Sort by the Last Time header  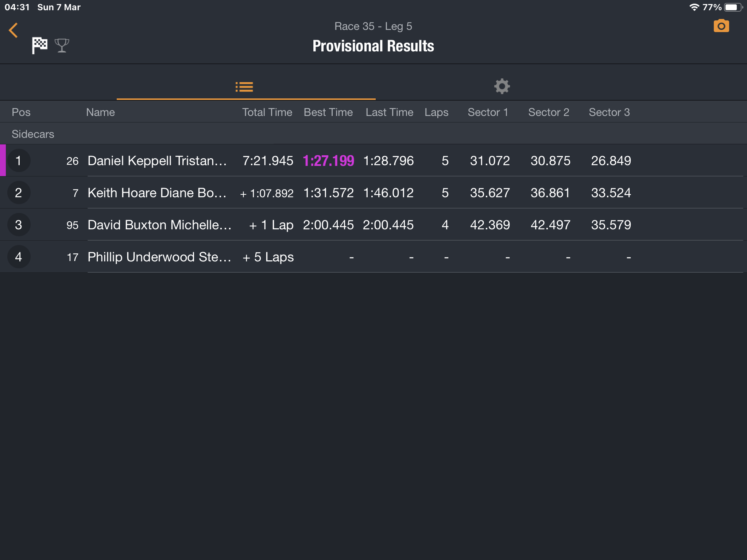coord(390,112)
